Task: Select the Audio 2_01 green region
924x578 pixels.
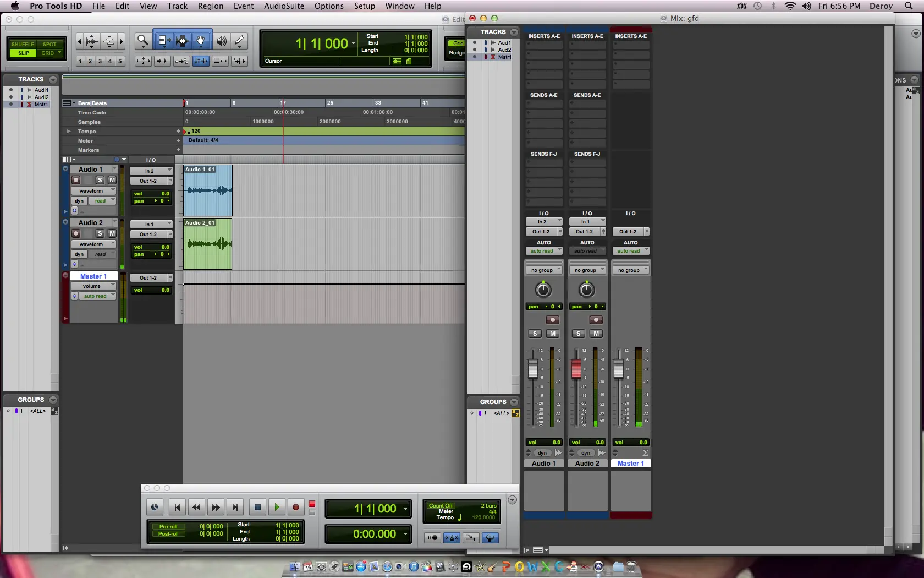Action: click(x=208, y=244)
